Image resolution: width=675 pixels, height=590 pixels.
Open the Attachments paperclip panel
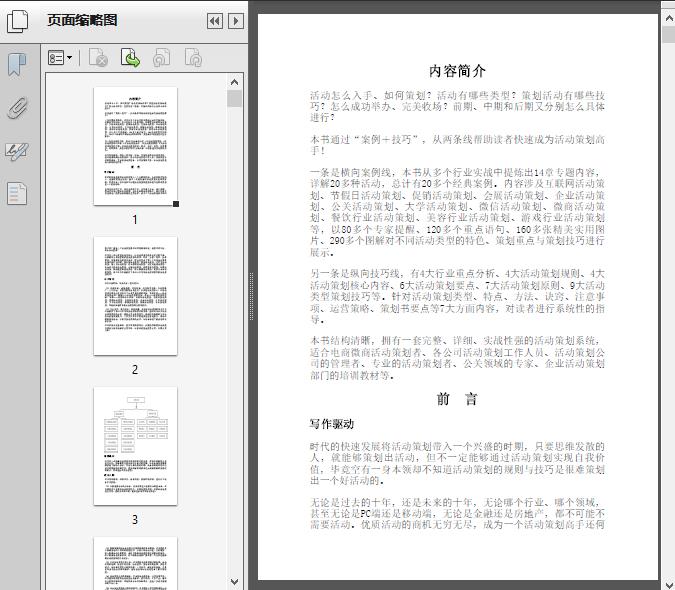[17, 108]
